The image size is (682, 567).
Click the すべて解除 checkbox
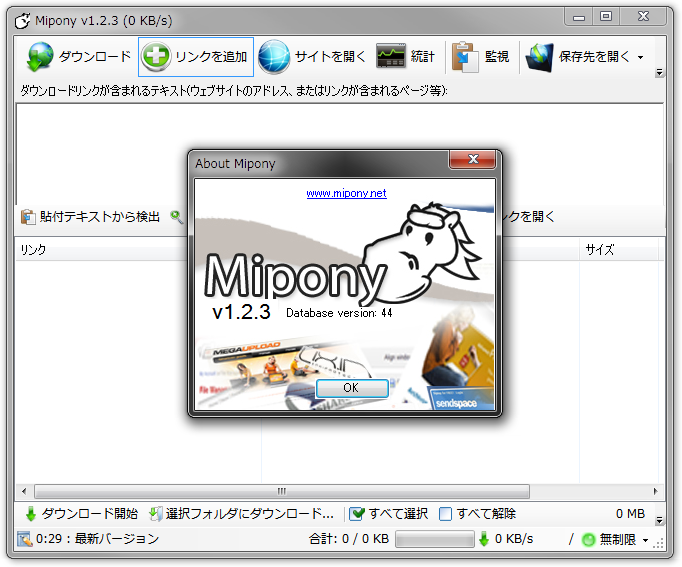tap(445, 514)
